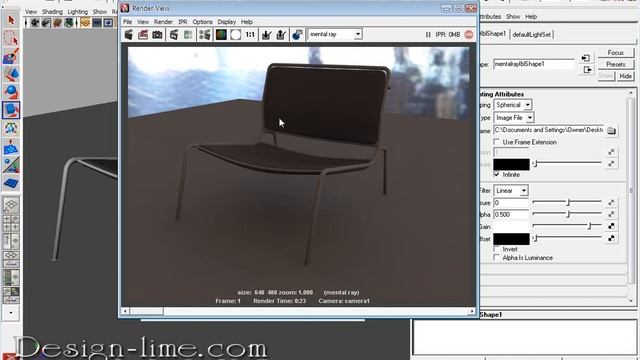
Task: Select the Soft Modification tool
Action: tap(11, 147)
